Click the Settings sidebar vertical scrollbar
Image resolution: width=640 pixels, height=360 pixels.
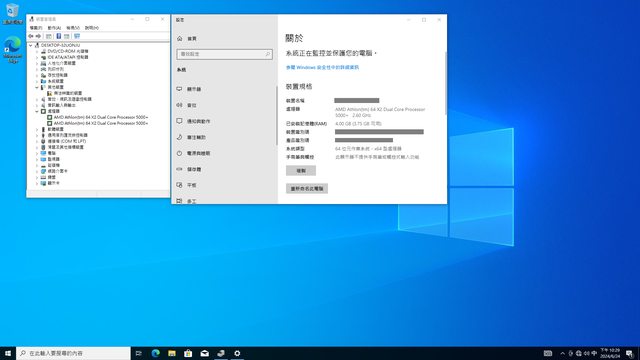click(277, 115)
